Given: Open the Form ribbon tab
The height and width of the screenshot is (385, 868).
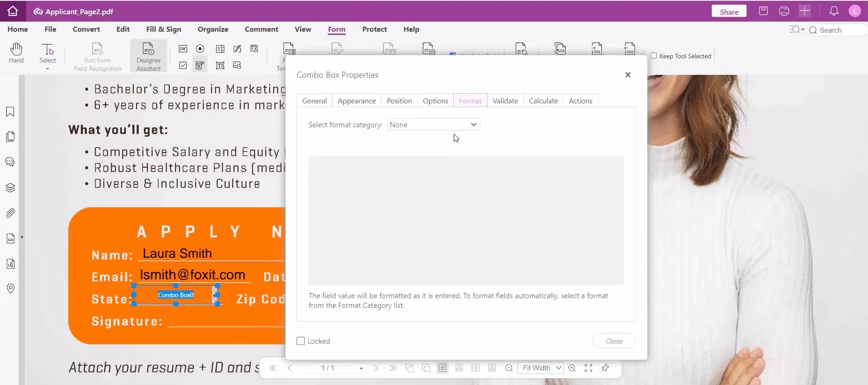Looking at the screenshot, I should point(337,29).
